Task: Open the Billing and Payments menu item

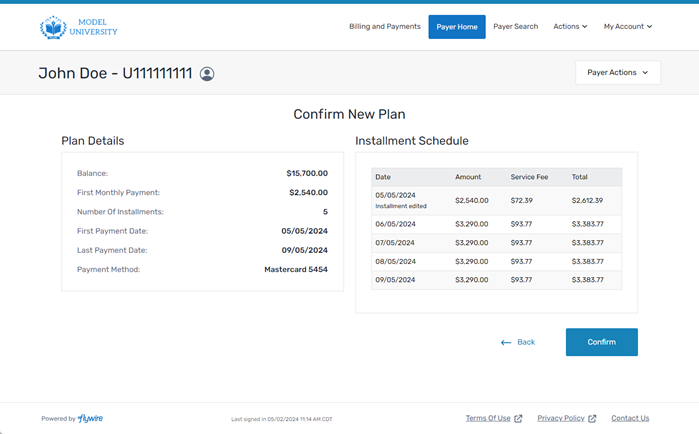Action: (x=384, y=27)
